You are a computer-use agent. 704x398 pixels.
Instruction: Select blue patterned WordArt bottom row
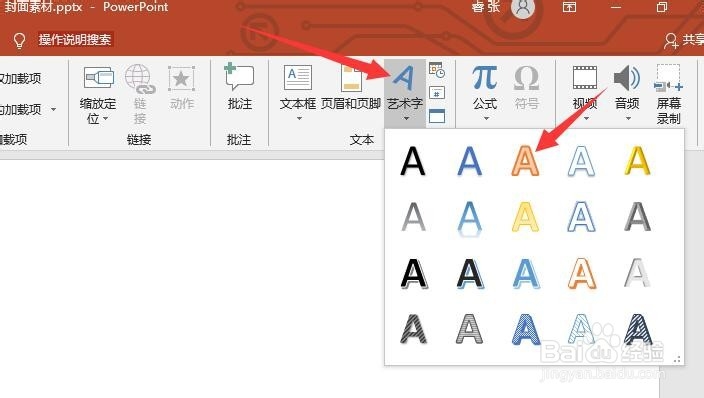[x=526, y=330]
